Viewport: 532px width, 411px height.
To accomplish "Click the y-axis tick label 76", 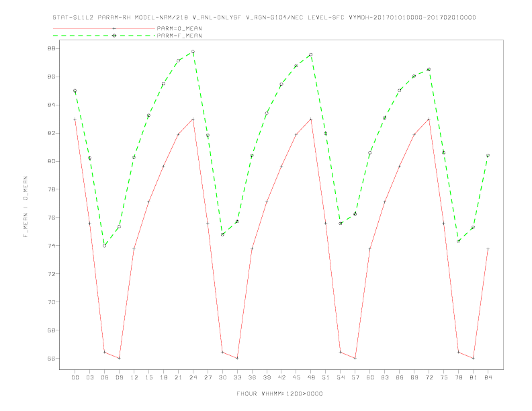I will 51,218.
